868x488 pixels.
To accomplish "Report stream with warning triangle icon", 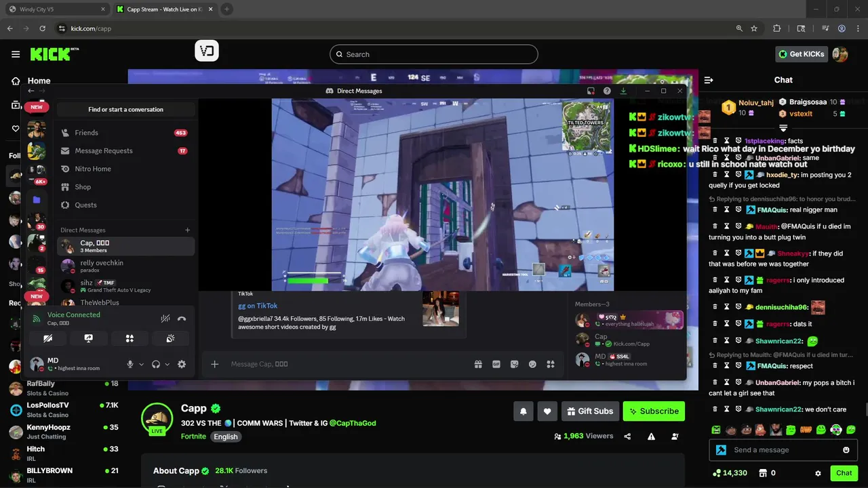I will click(651, 436).
